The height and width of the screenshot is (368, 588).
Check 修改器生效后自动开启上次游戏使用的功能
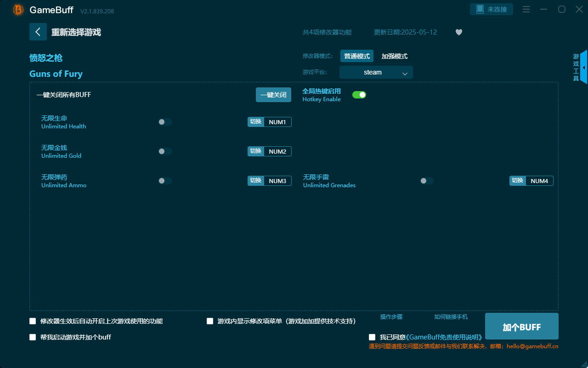click(x=33, y=321)
